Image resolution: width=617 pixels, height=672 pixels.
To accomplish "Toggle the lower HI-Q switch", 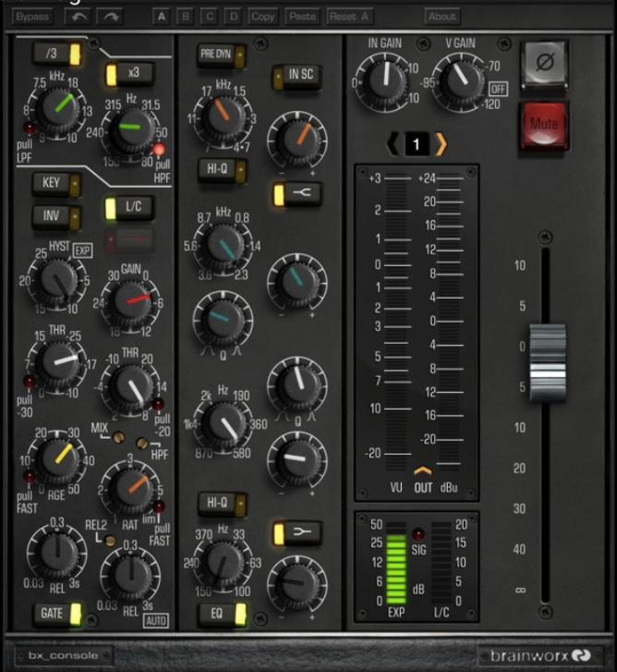I will [223, 504].
